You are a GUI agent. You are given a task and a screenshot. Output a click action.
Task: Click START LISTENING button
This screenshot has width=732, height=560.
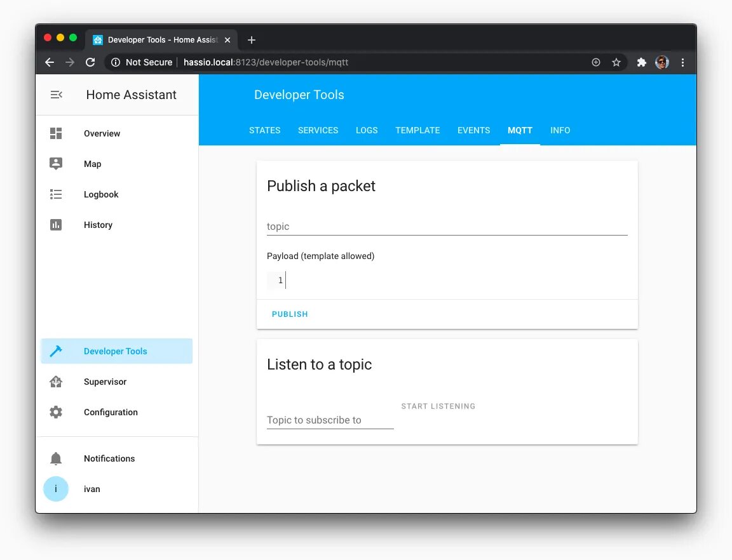(438, 406)
